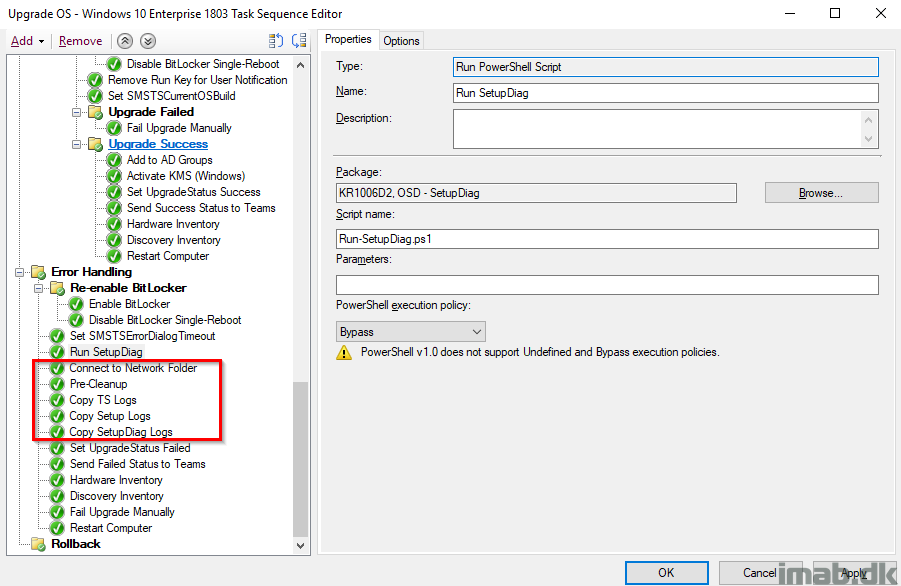Click the Type field Run PowerShell Script
The image size is (901, 586).
[665, 67]
